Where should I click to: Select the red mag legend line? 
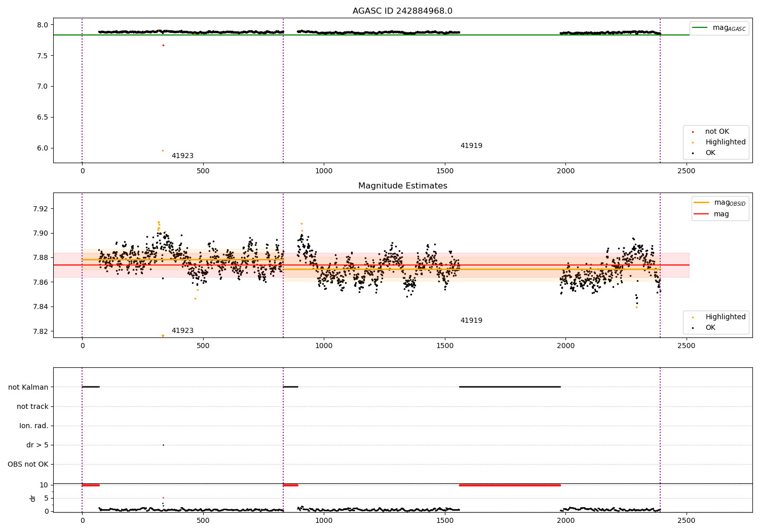coord(701,214)
